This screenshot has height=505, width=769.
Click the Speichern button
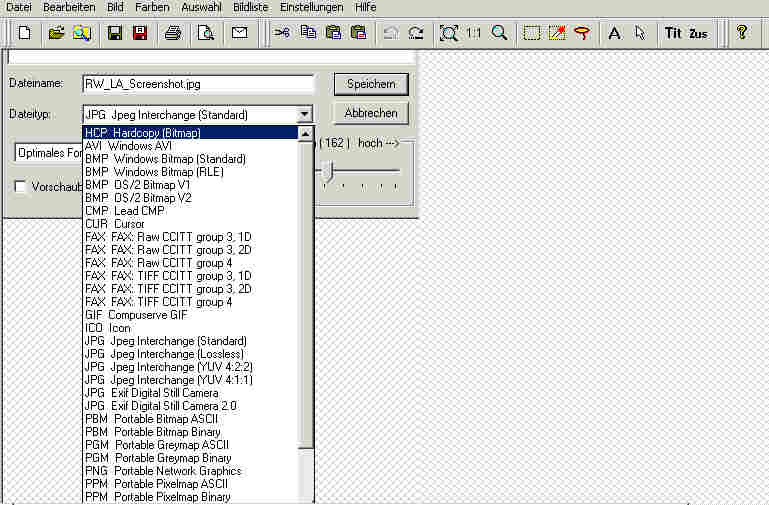pyautogui.click(x=371, y=84)
